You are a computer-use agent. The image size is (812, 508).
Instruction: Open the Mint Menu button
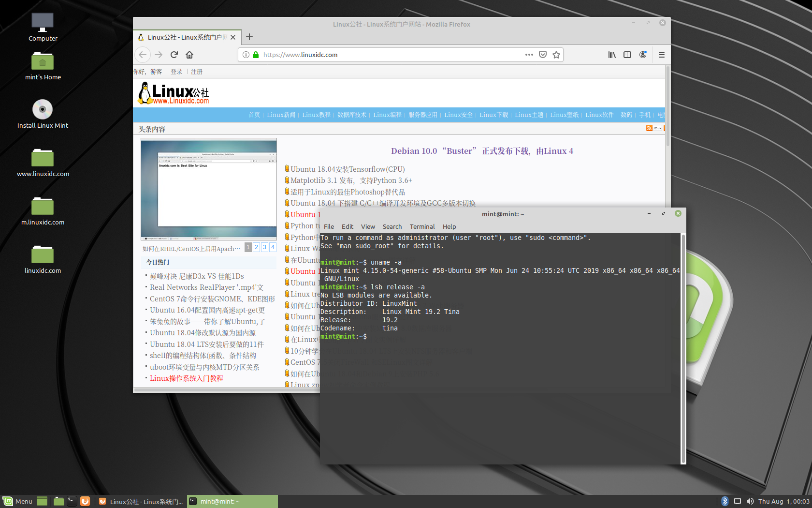pyautogui.click(x=17, y=501)
